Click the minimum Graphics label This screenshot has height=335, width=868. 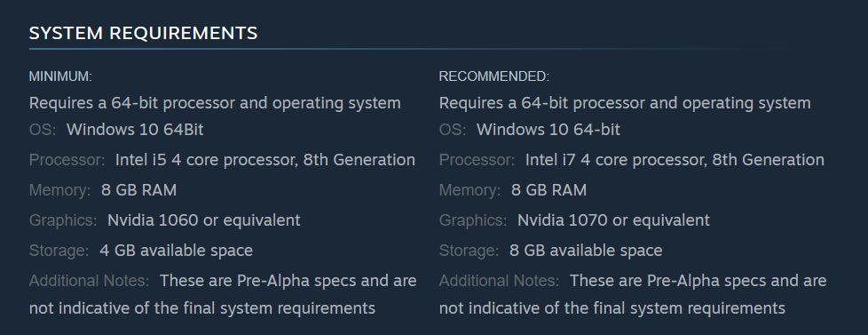tap(63, 220)
